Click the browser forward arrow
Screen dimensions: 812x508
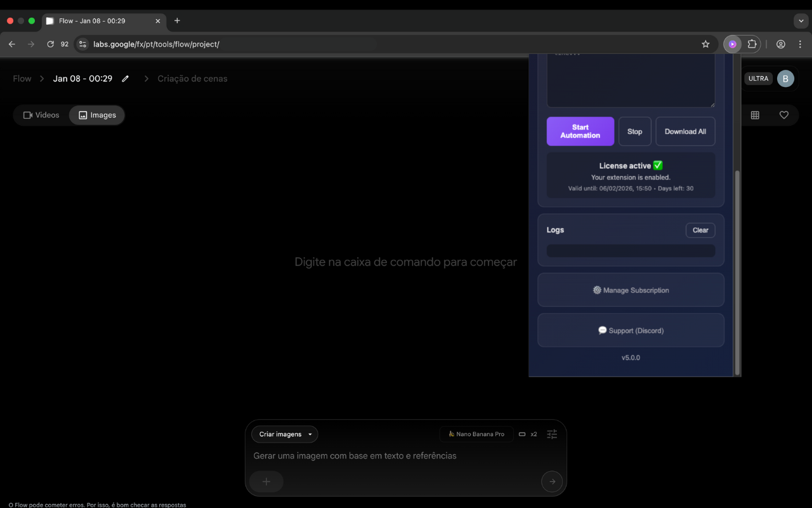coord(31,44)
